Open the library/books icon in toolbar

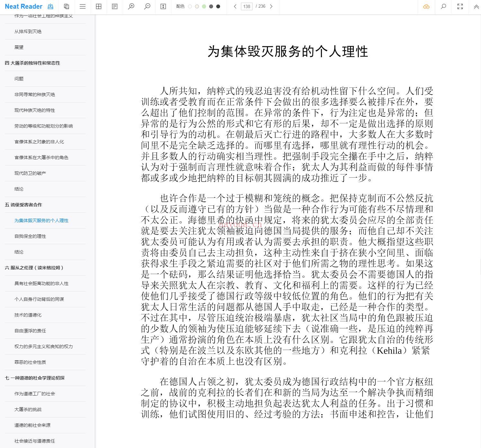pyautogui.click(x=67, y=6)
